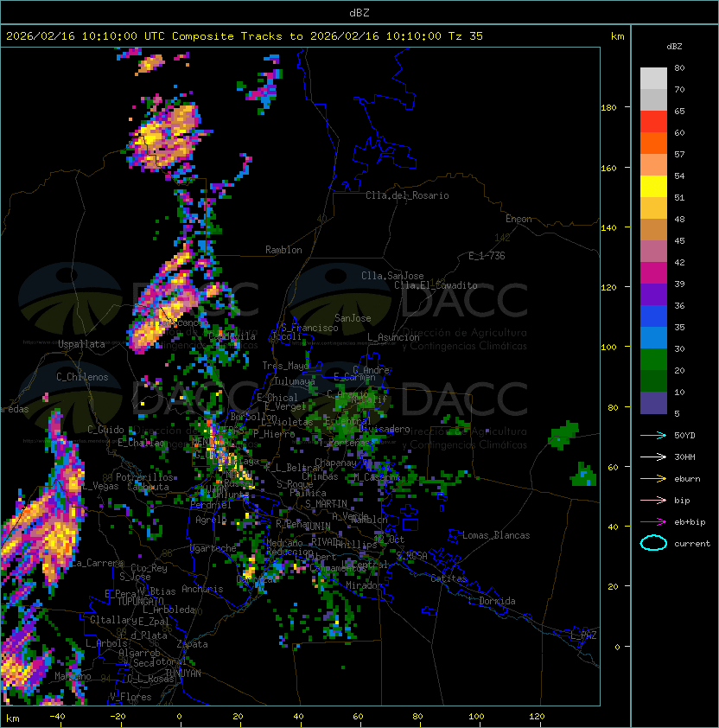Click the 'Clla.El_Cavadito' map label
This screenshot has height=728, width=719.
[436, 285]
